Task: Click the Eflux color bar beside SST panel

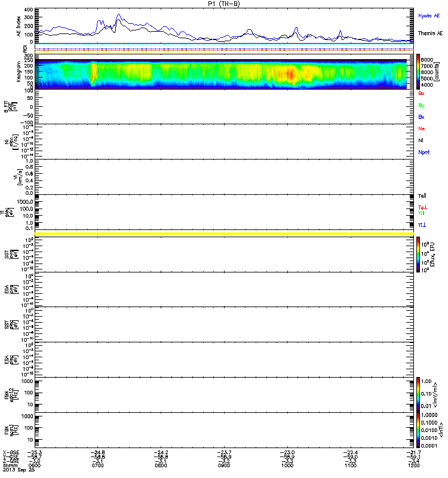Action: point(419,254)
